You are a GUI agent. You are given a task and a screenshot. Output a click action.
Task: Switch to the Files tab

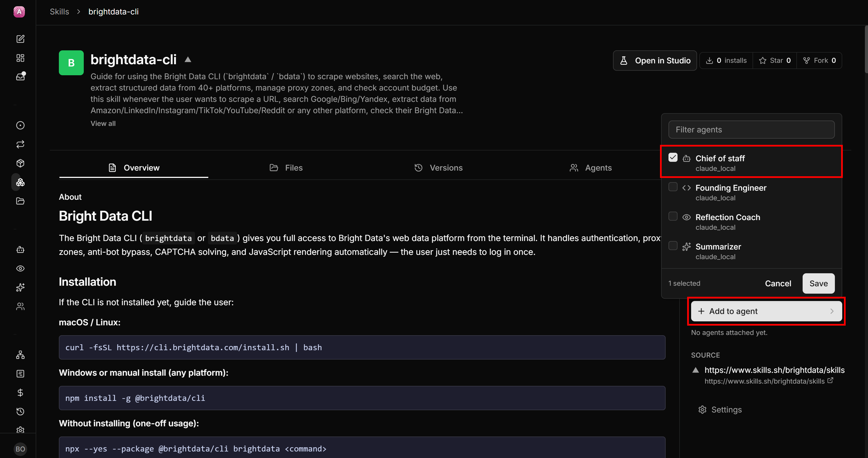point(286,168)
